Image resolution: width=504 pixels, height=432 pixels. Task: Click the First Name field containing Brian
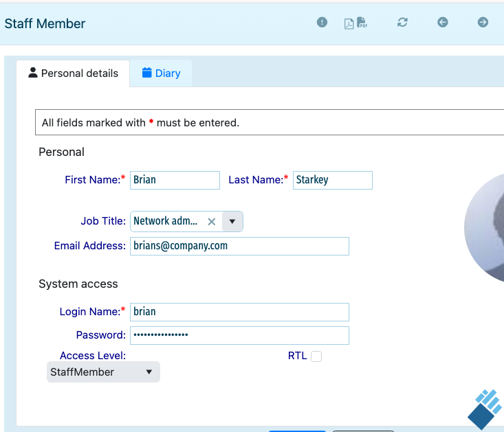pyautogui.click(x=175, y=180)
